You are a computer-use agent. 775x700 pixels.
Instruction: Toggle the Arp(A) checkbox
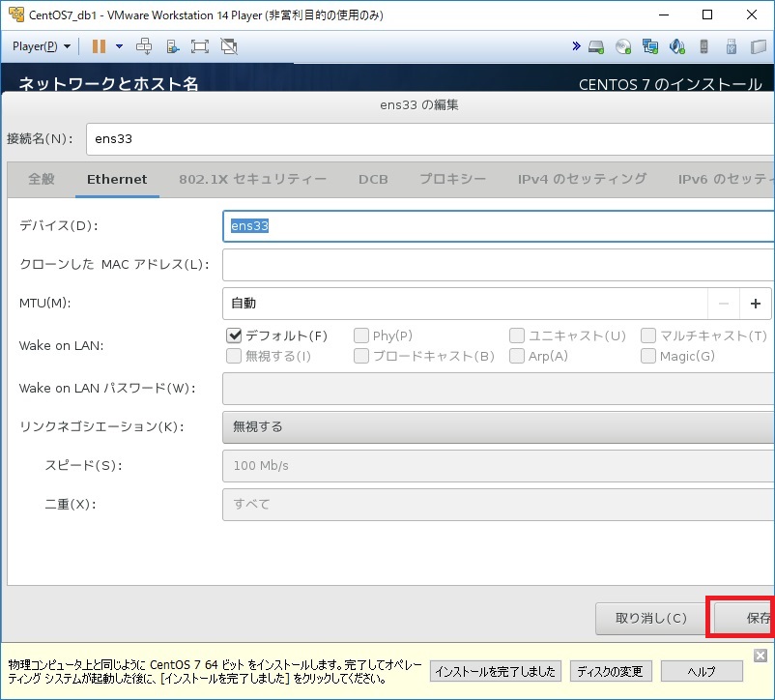pos(517,356)
